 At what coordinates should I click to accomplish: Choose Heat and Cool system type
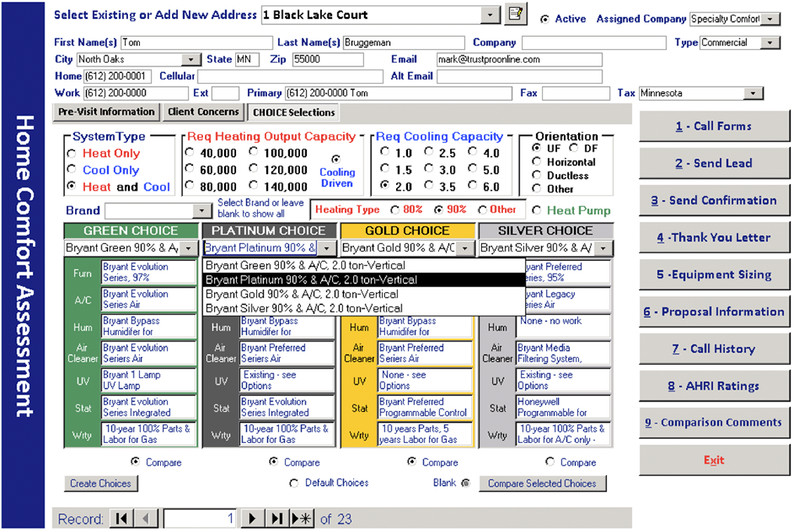[71, 186]
